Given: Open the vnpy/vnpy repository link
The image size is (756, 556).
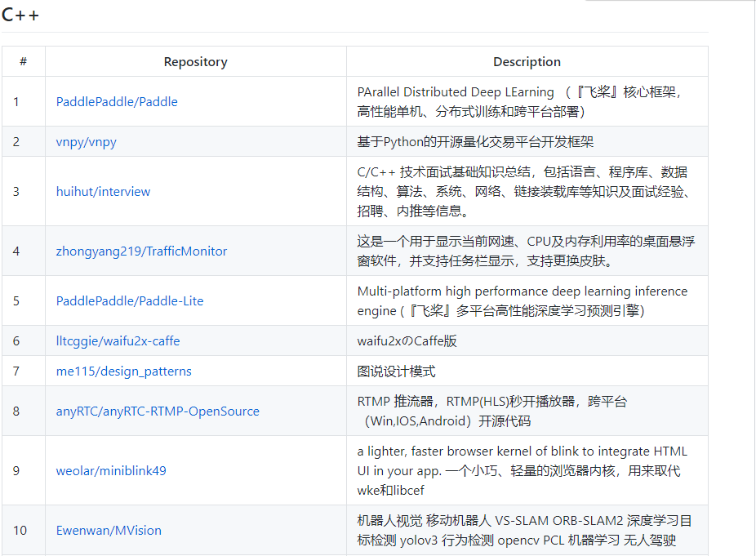Looking at the screenshot, I should click(x=86, y=140).
